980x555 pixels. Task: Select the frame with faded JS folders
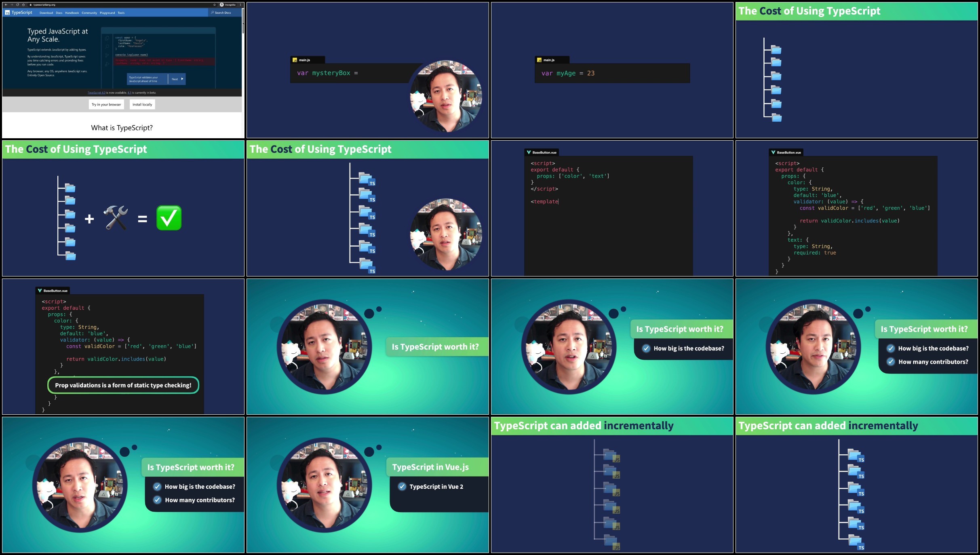coord(612,485)
